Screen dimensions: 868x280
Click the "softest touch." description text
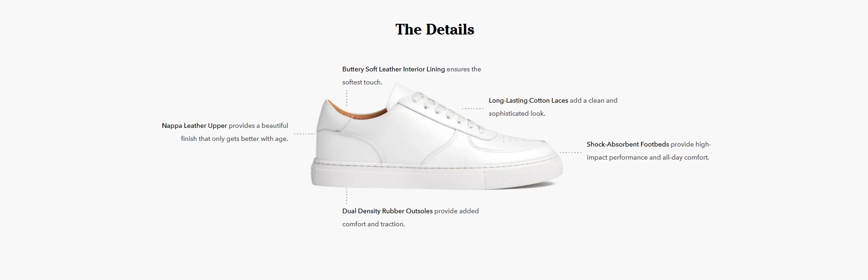pyautogui.click(x=362, y=82)
